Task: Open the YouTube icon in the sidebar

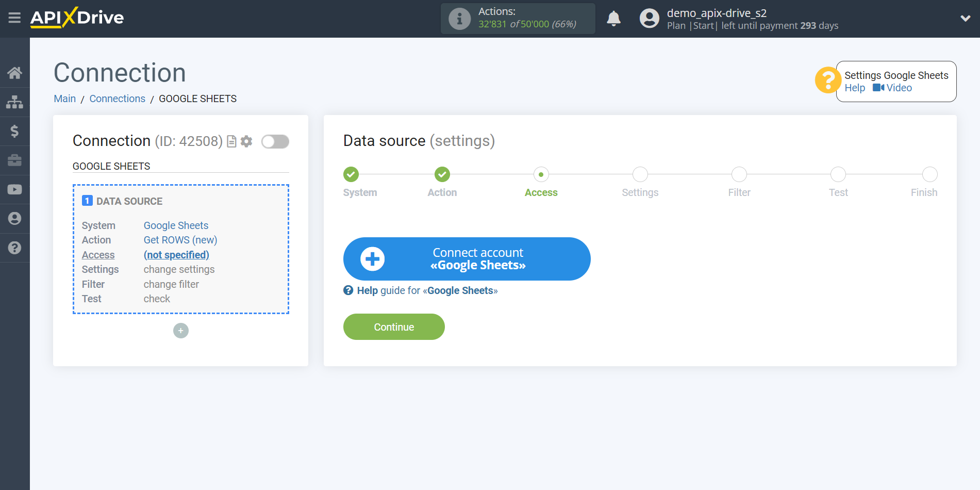Action: (14, 189)
